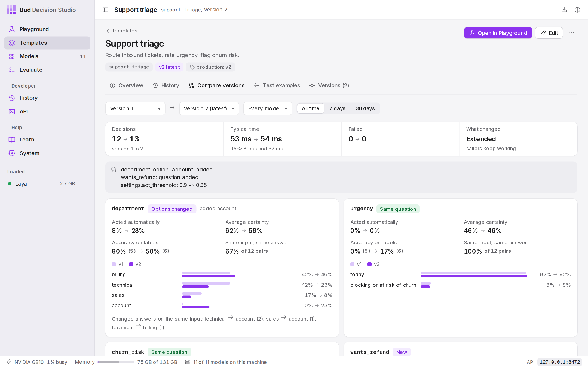
Task: Toggle the sidebar panel icon
Action: [x=105, y=10]
